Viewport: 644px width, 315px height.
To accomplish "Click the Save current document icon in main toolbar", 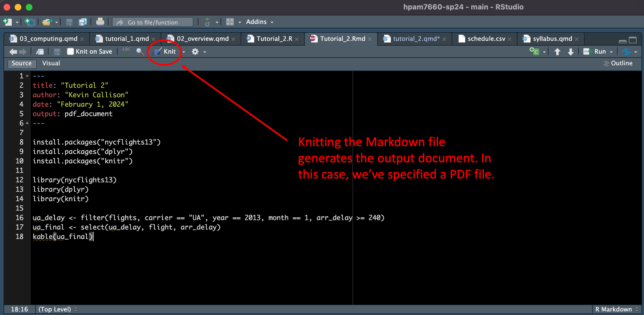I will 69,22.
